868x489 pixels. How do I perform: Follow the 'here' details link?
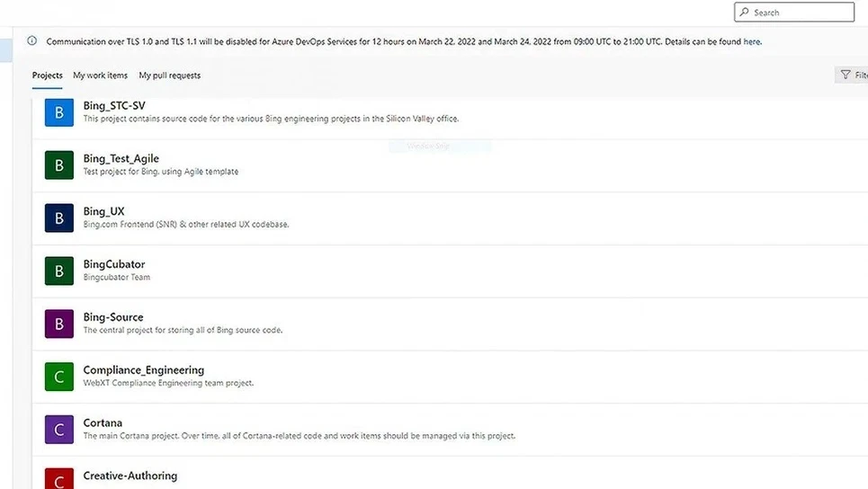752,41
